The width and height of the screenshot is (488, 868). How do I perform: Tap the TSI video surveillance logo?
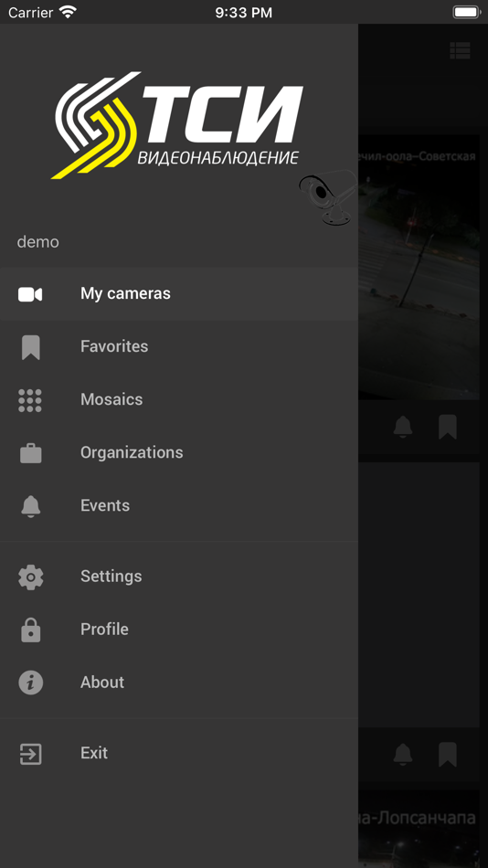pos(177,125)
